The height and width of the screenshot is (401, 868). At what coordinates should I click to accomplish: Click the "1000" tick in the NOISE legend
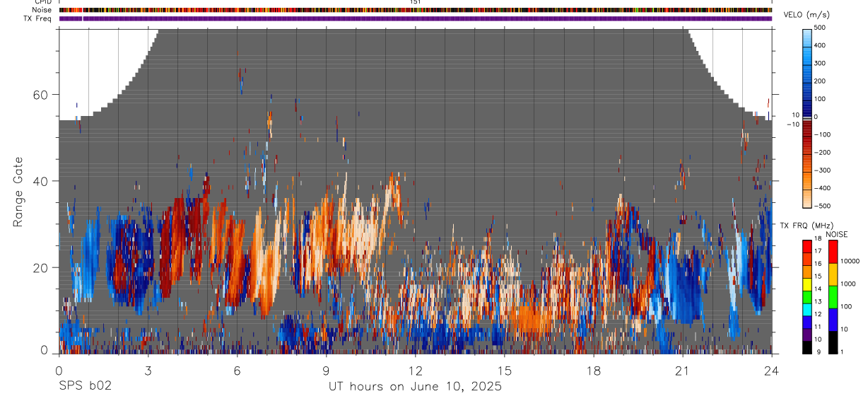click(x=849, y=284)
